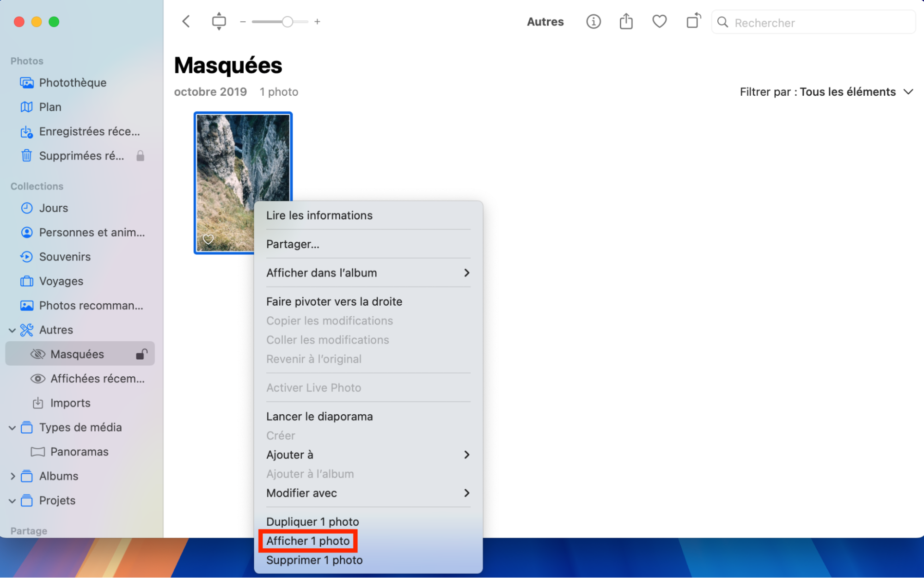Select Lire les informations in the context menu
The width and height of the screenshot is (924, 578).
pyautogui.click(x=319, y=215)
